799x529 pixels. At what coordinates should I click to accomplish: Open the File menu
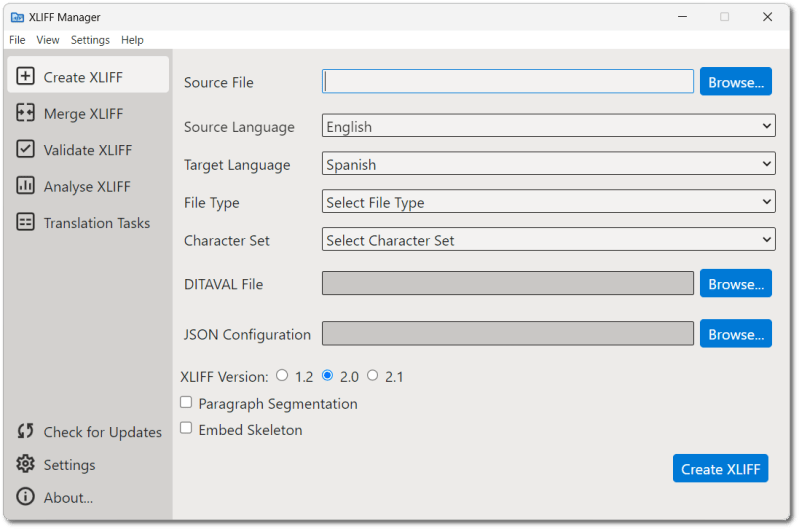pyautogui.click(x=17, y=40)
